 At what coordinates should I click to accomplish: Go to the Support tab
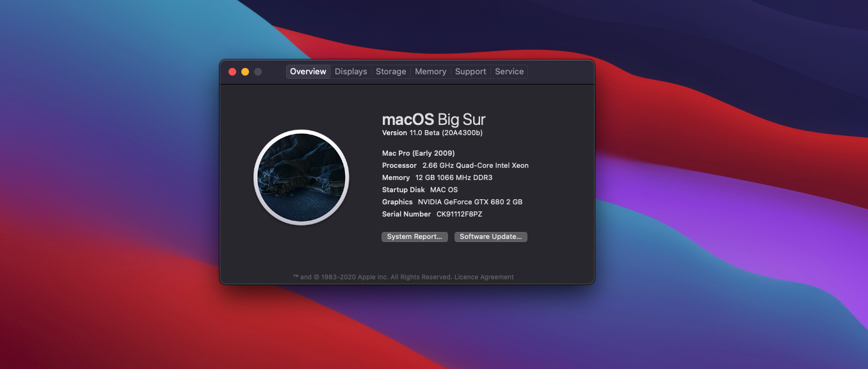click(x=470, y=72)
